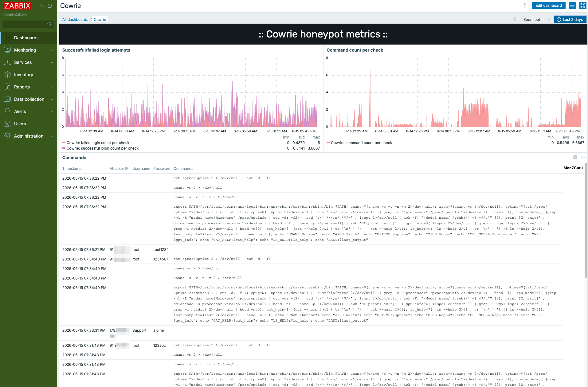Click the Reports chart icon
Screen dimensions: 588x387
tap(7, 87)
